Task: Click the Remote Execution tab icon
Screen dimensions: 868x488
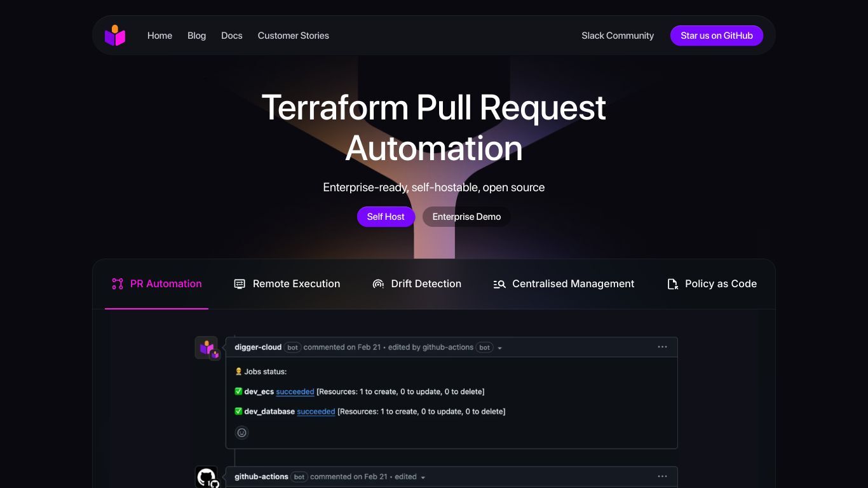Action: click(240, 284)
